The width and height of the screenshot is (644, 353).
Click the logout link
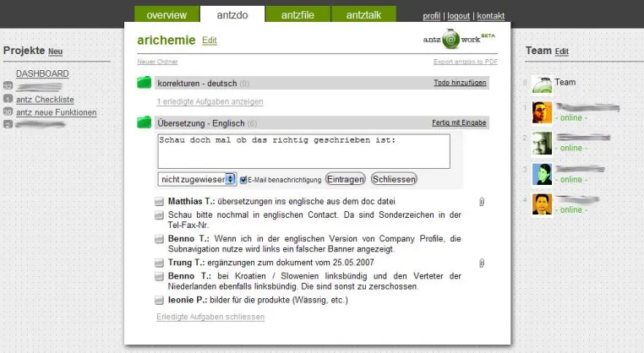tap(458, 16)
